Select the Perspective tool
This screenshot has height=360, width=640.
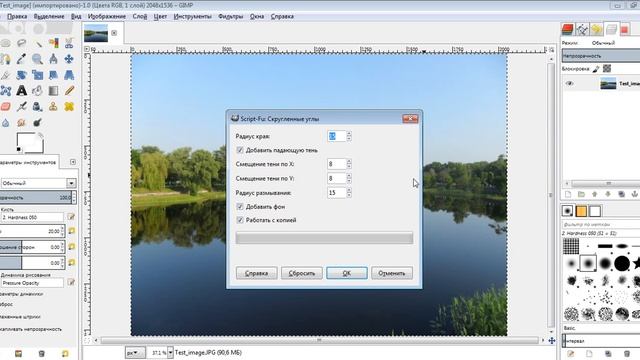(69, 75)
